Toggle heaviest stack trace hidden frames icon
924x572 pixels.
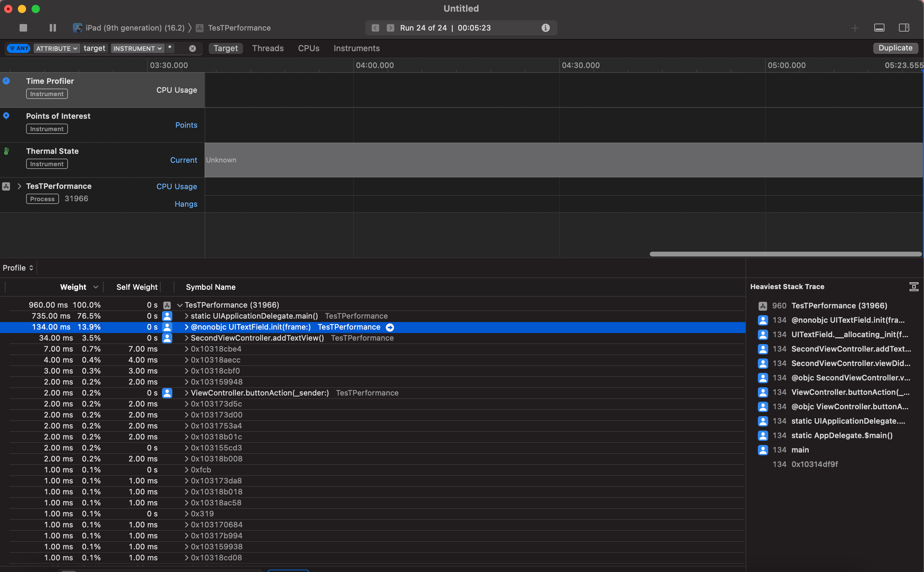pyautogui.click(x=914, y=287)
